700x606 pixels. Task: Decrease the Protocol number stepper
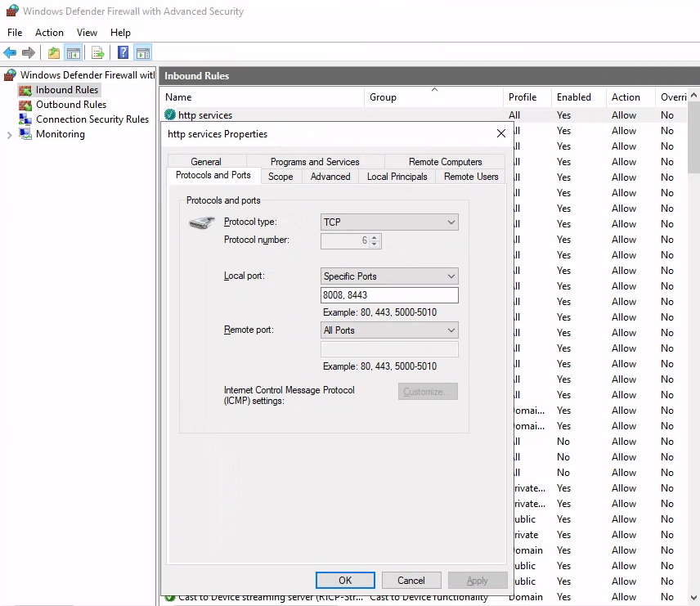pyautogui.click(x=374, y=244)
